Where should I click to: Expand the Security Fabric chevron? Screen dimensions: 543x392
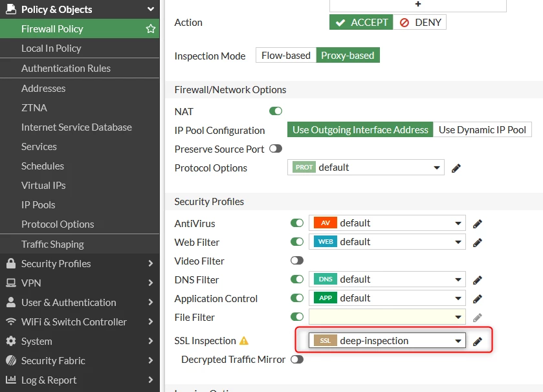coord(151,360)
